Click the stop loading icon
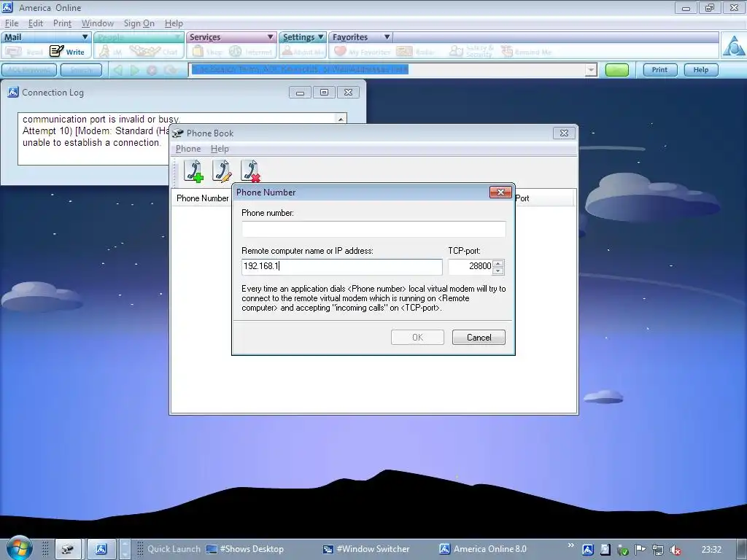 [x=152, y=70]
